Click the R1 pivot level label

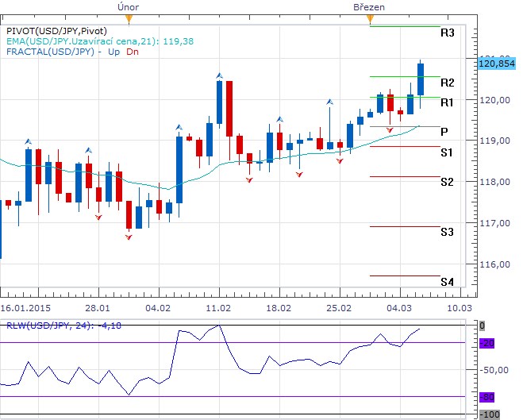(x=447, y=102)
